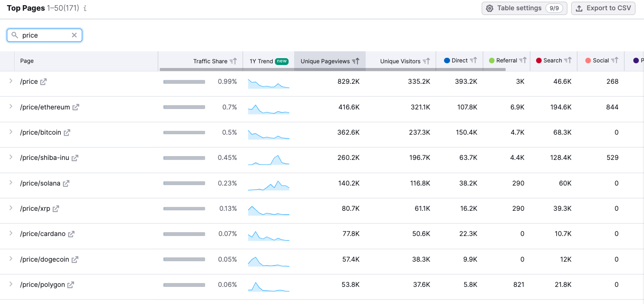Viewport: 644px width, 304px height.
Task: Open /price/xrp external link icon
Action: [x=56, y=209]
